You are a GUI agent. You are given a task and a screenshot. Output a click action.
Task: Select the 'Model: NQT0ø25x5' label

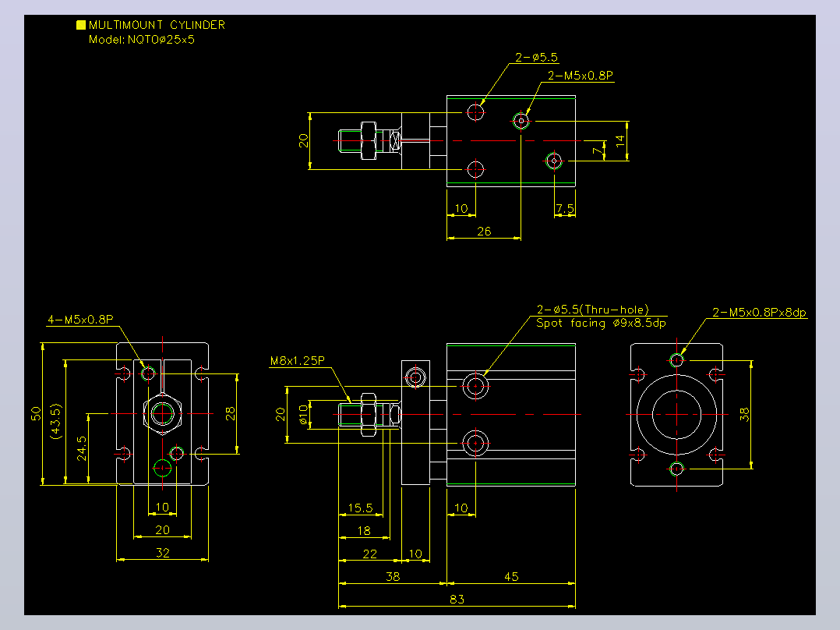142,40
